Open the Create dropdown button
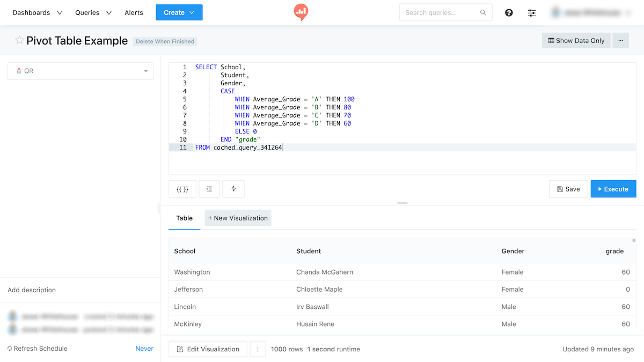The image size is (644, 362). click(x=179, y=12)
